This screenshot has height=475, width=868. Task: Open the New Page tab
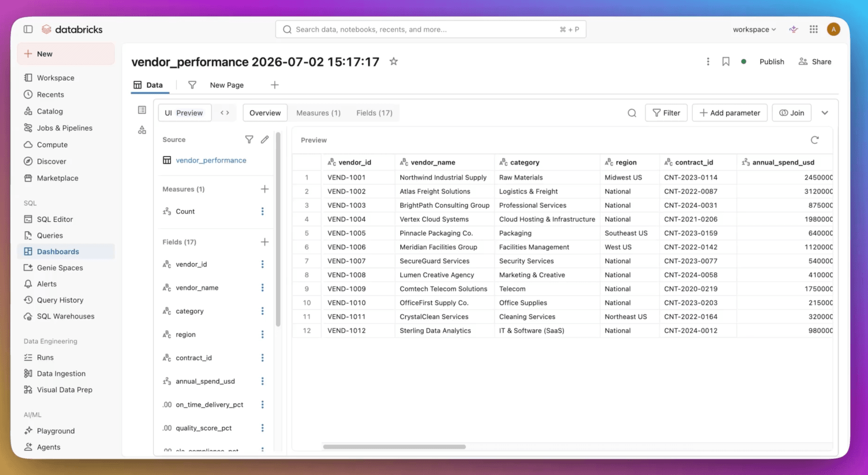pos(227,85)
